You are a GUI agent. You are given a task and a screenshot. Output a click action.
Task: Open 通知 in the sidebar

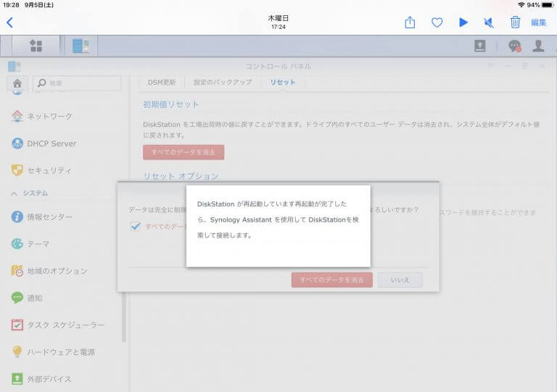(x=27, y=298)
